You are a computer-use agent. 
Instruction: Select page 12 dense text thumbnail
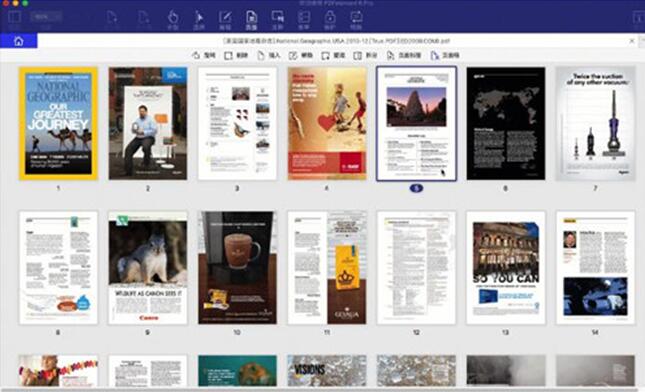click(416, 267)
